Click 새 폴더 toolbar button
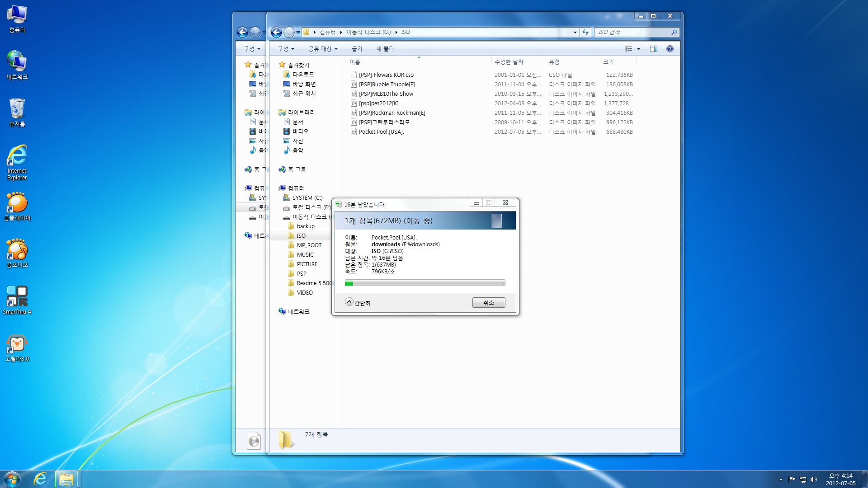The image size is (868, 488). [385, 49]
